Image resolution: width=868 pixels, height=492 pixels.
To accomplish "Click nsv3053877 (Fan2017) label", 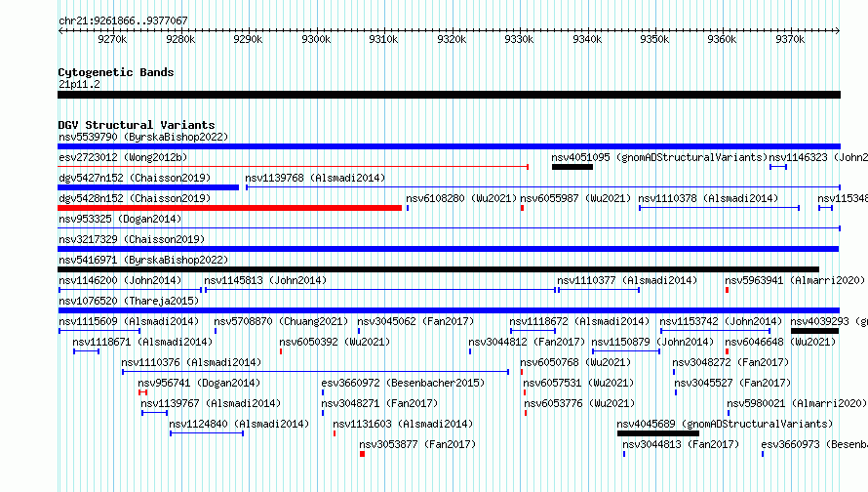I will (416, 444).
